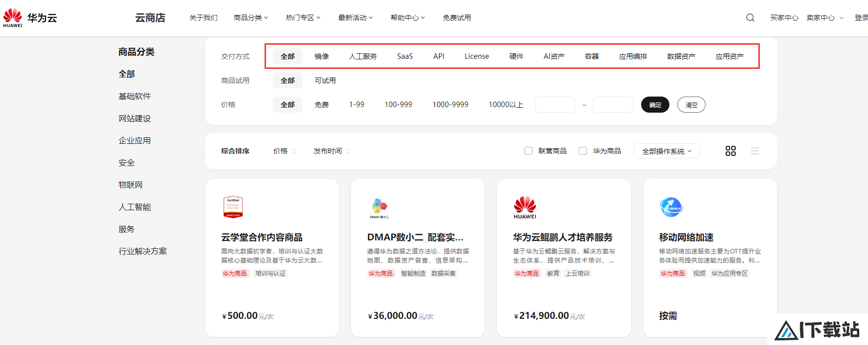Choose 物联网 category

131,185
